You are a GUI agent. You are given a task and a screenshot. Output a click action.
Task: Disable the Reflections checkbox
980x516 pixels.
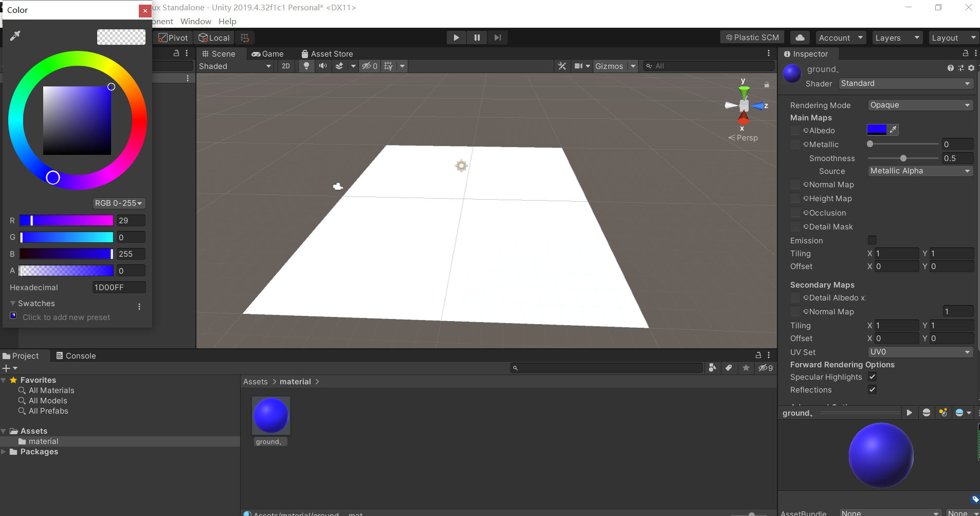tap(873, 389)
